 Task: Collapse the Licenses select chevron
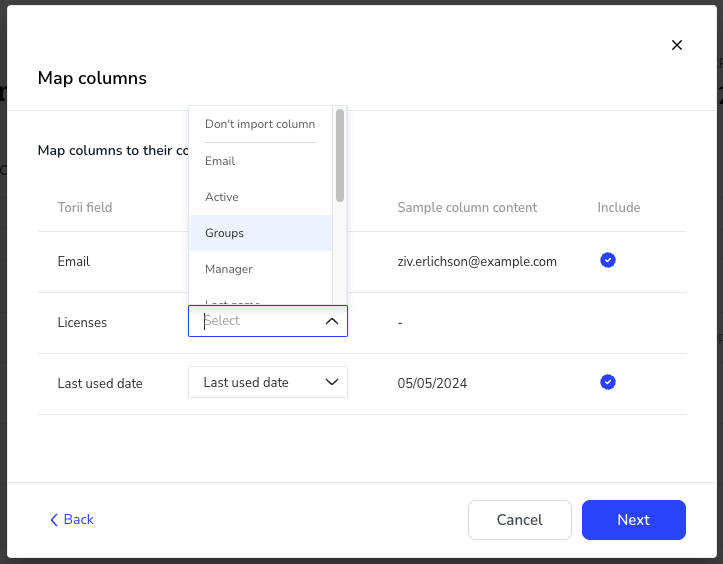[332, 321]
